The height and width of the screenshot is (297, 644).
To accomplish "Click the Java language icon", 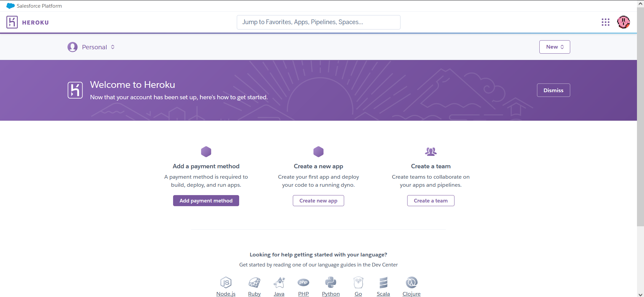I will coord(279,283).
